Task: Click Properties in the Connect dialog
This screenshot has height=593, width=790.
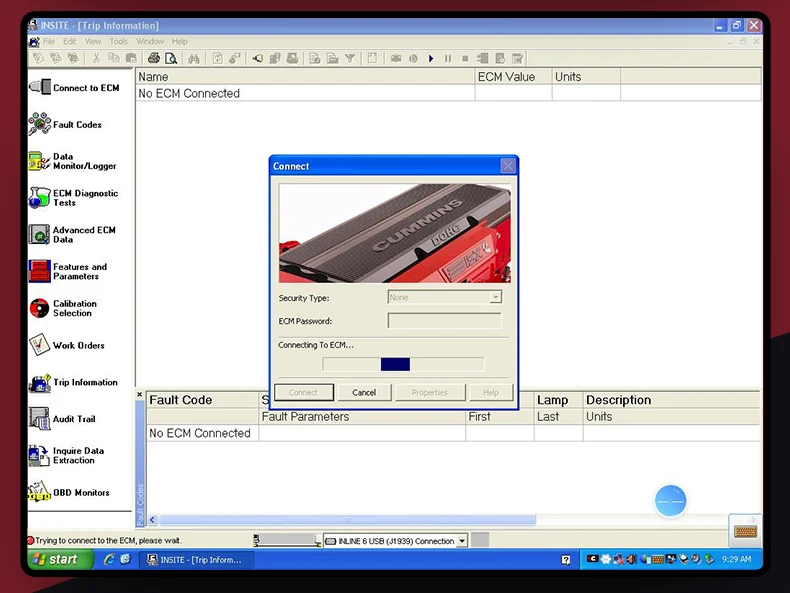Action: click(430, 392)
